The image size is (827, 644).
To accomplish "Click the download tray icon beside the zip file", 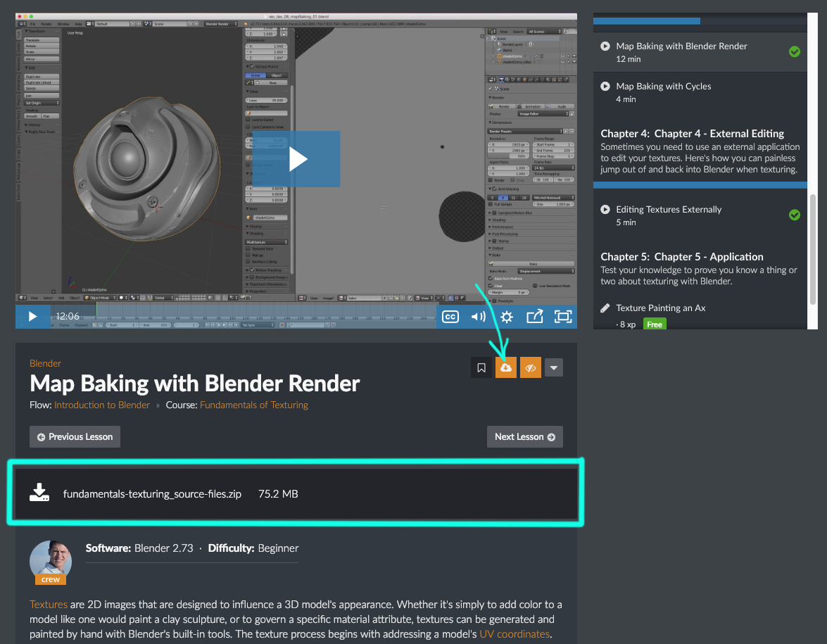I will point(39,492).
